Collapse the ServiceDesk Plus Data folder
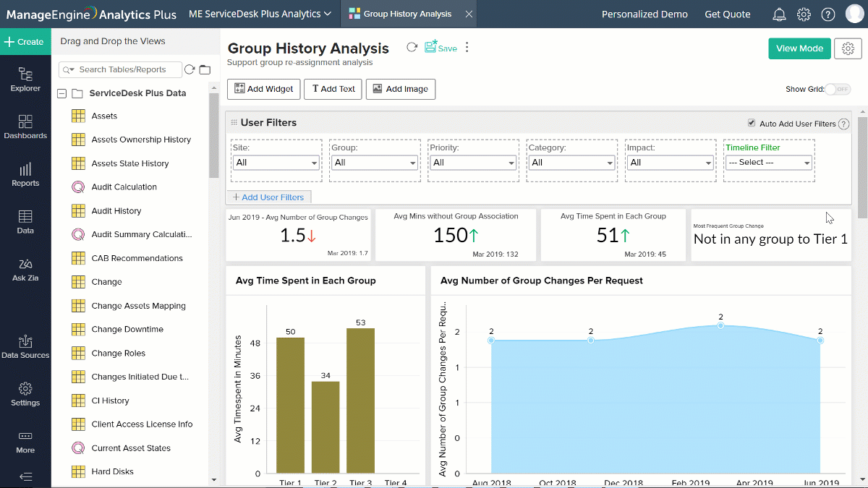Screen dimensions: 868x488 61,93
